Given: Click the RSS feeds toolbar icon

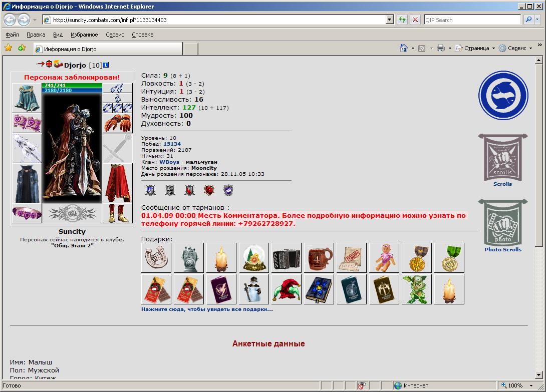Looking at the screenshot, I should (422, 49).
